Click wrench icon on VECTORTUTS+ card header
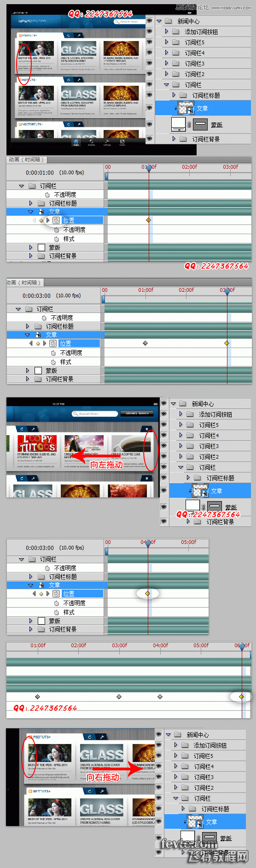The image size is (256, 868). tap(79, 124)
